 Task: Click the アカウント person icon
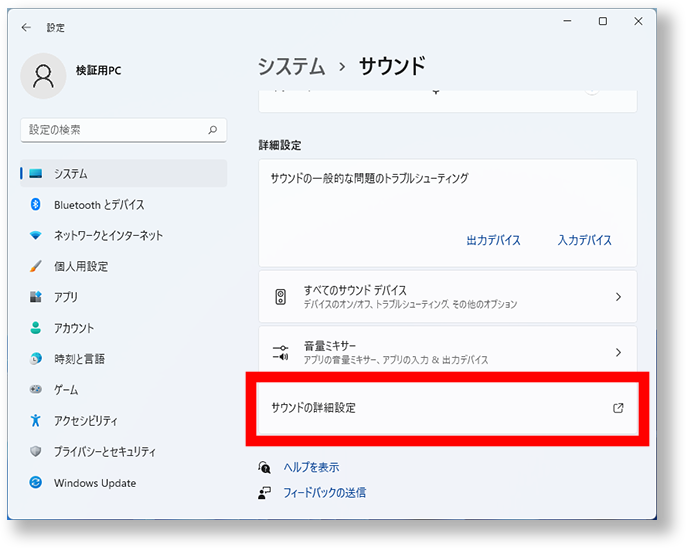pos(36,328)
